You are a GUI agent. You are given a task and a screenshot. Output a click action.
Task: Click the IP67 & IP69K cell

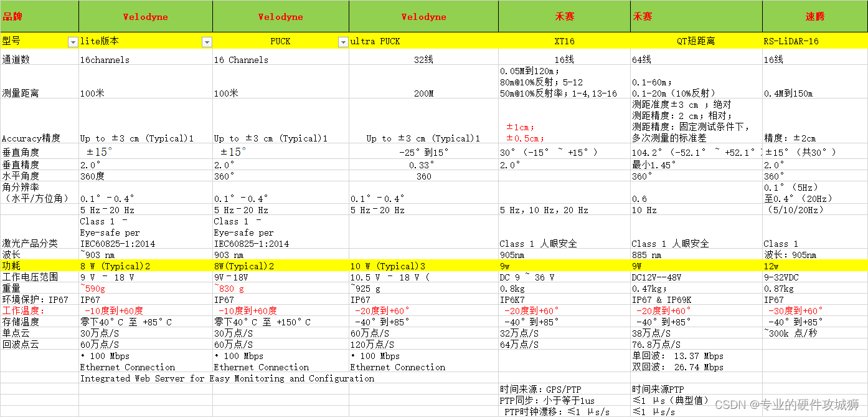click(697, 299)
